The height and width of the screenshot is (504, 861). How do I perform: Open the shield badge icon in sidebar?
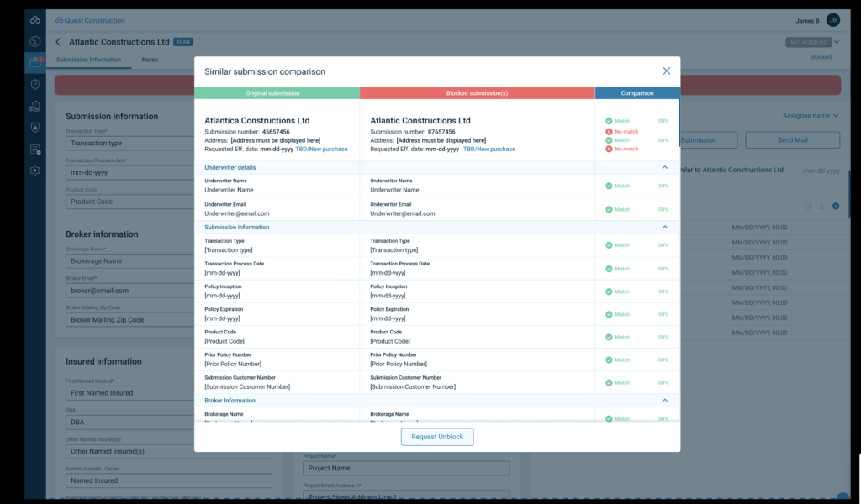[x=35, y=85]
